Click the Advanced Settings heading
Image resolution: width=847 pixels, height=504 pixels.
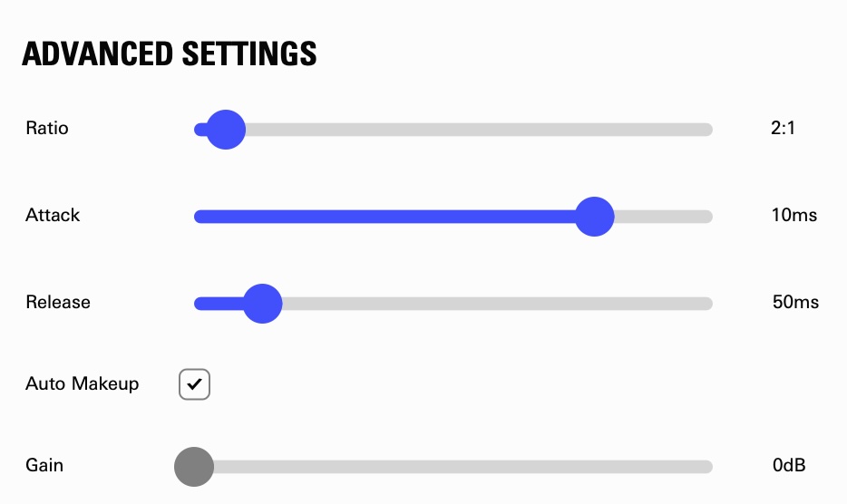(x=170, y=53)
